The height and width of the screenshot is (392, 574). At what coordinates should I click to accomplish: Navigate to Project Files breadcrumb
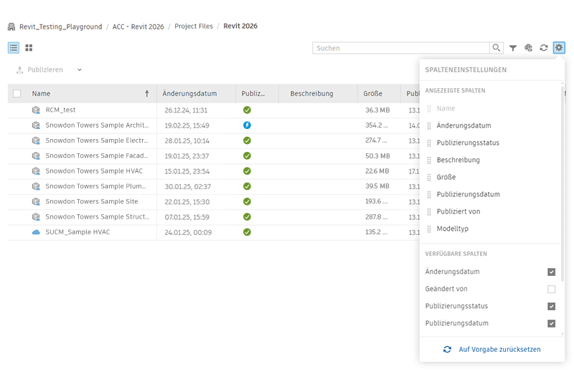(194, 27)
